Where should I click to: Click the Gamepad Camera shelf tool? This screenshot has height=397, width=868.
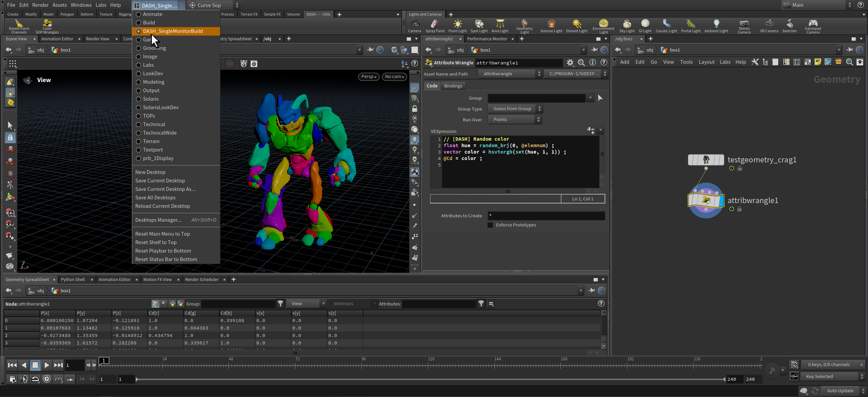(x=813, y=26)
